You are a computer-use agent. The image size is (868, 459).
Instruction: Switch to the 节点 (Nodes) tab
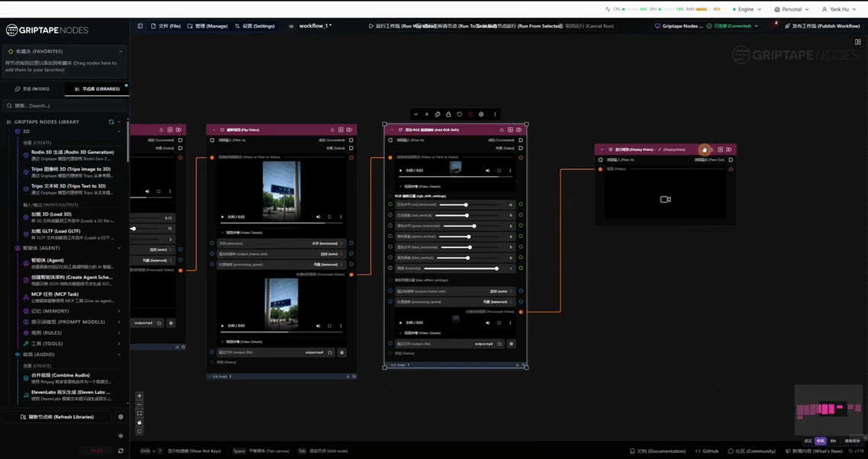click(32, 88)
